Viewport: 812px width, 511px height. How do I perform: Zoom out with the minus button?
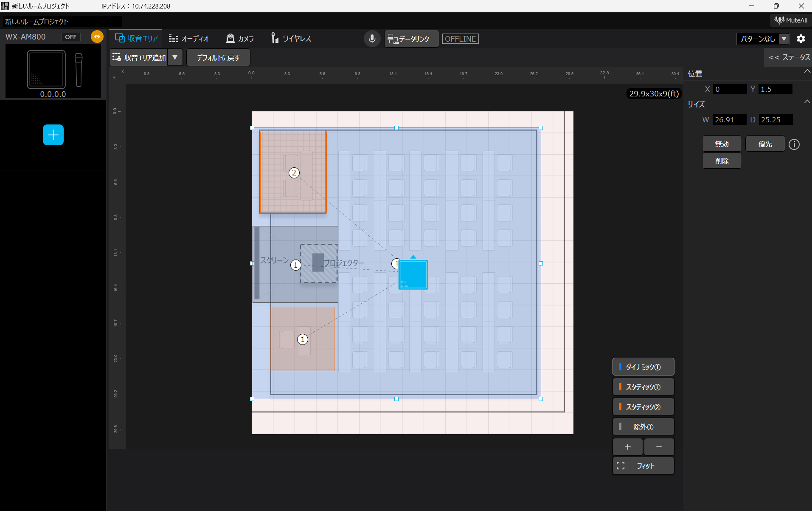click(x=659, y=447)
